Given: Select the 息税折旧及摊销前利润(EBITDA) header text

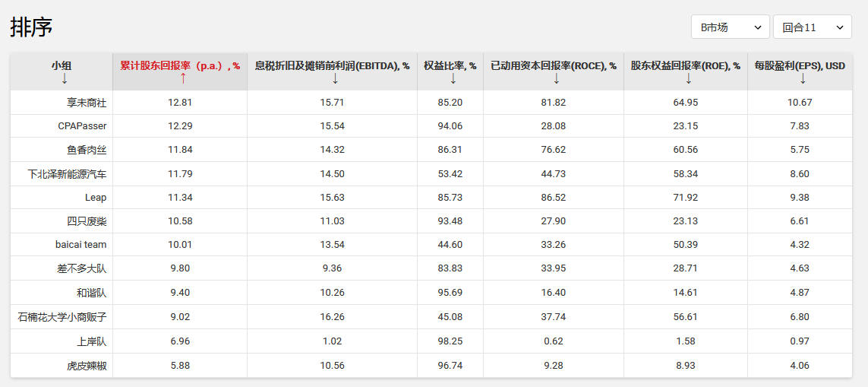Looking at the screenshot, I should tap(332, 65).
